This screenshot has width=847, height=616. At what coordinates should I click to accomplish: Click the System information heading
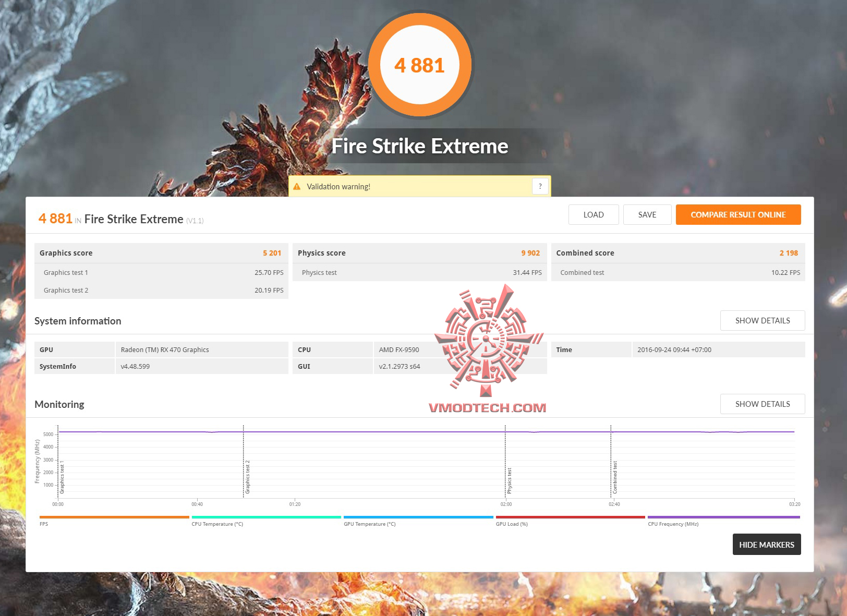tap(78, 321)
